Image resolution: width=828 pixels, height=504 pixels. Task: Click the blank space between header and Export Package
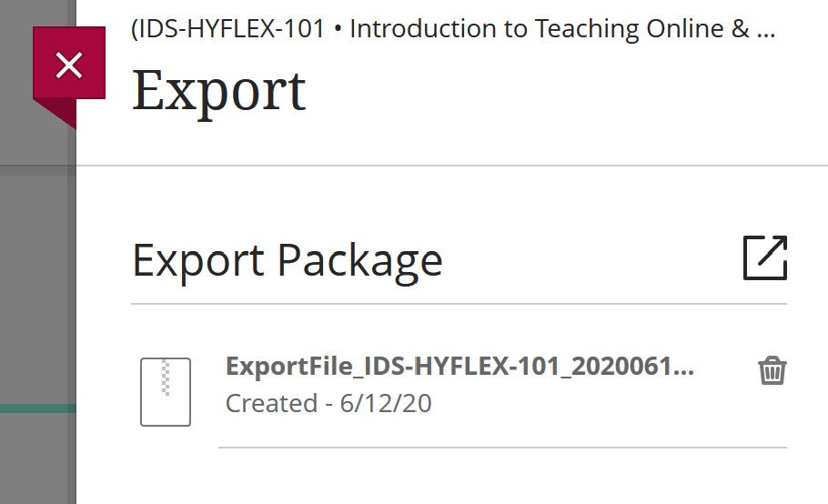[x=452, y=198]
